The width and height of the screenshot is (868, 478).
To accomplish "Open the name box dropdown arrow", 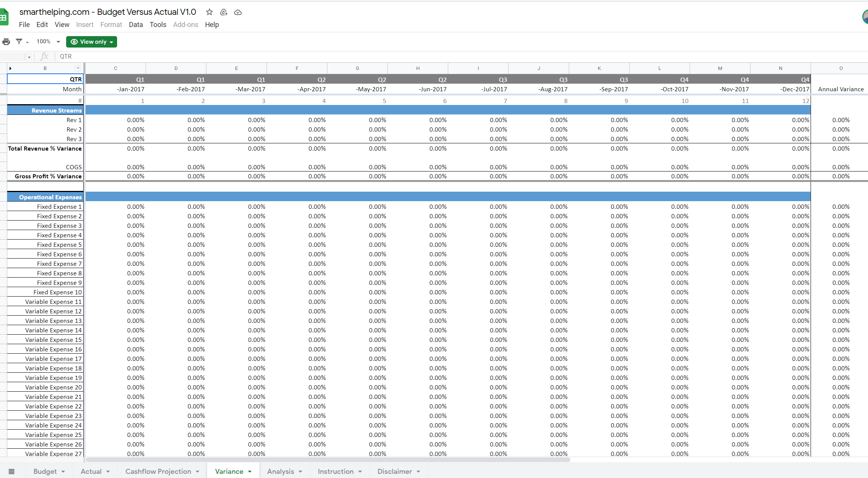I will (x=29, y=57).
